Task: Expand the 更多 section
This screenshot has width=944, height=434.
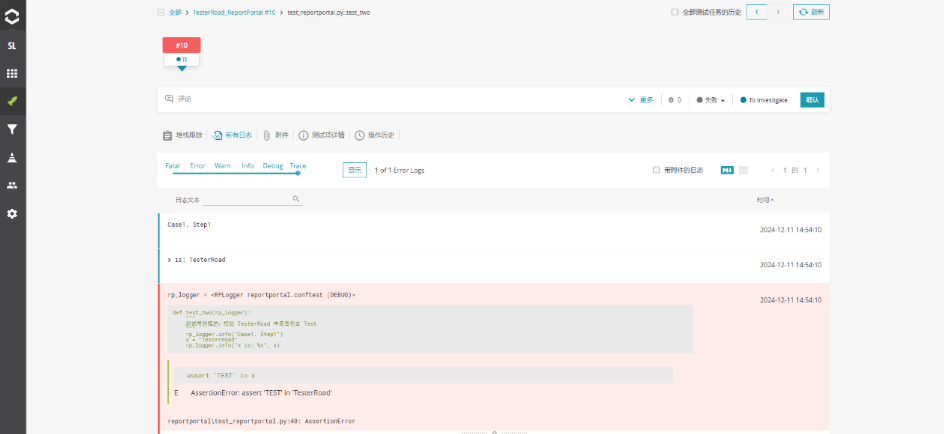Action: pyautogui.click(x=641, y=100)
